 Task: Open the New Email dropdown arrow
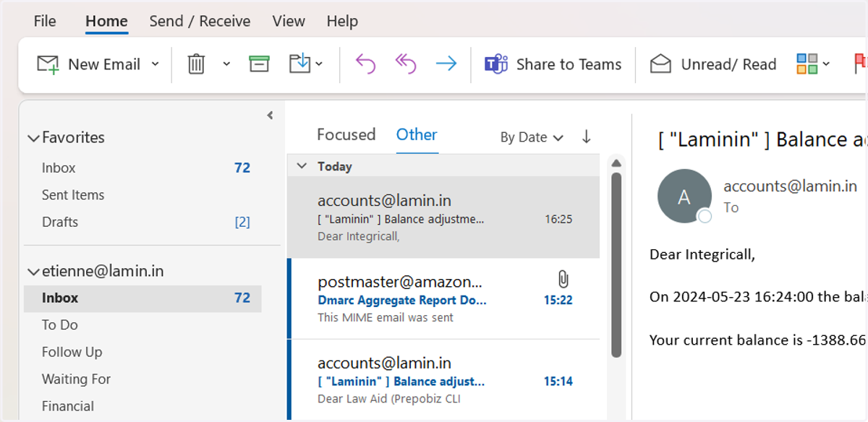(x=155, y=64)
